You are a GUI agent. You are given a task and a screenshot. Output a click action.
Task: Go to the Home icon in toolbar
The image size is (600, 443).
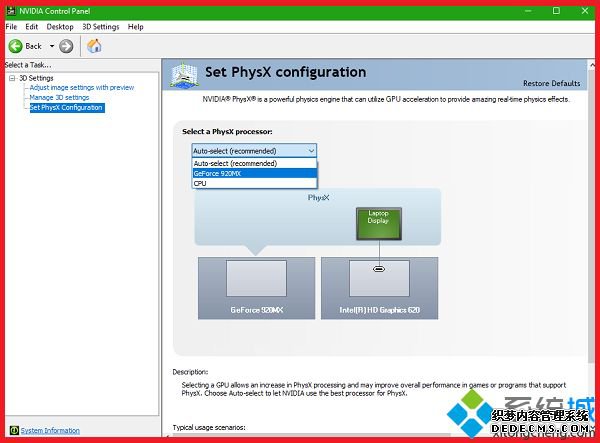[x=94, y=46]
